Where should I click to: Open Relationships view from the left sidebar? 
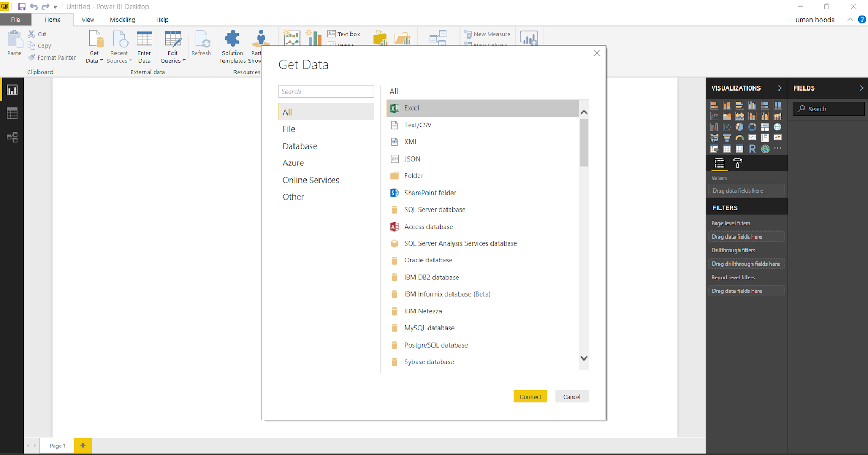12,137
